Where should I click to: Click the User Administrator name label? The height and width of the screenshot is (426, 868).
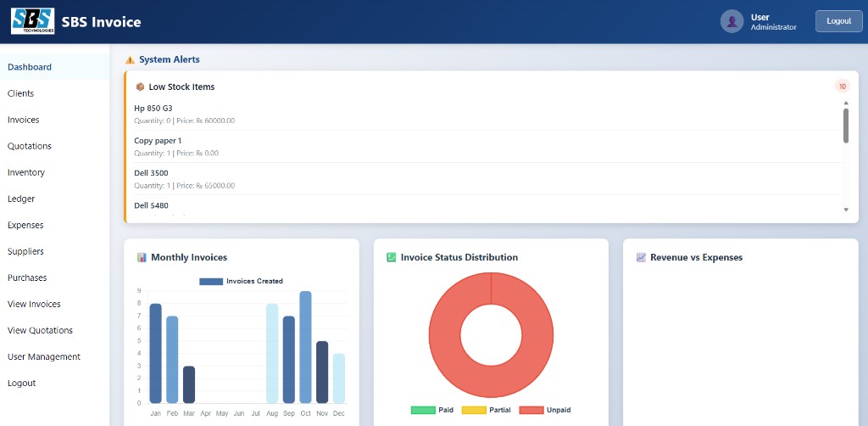pyautogui.click(x=773, y=21)
